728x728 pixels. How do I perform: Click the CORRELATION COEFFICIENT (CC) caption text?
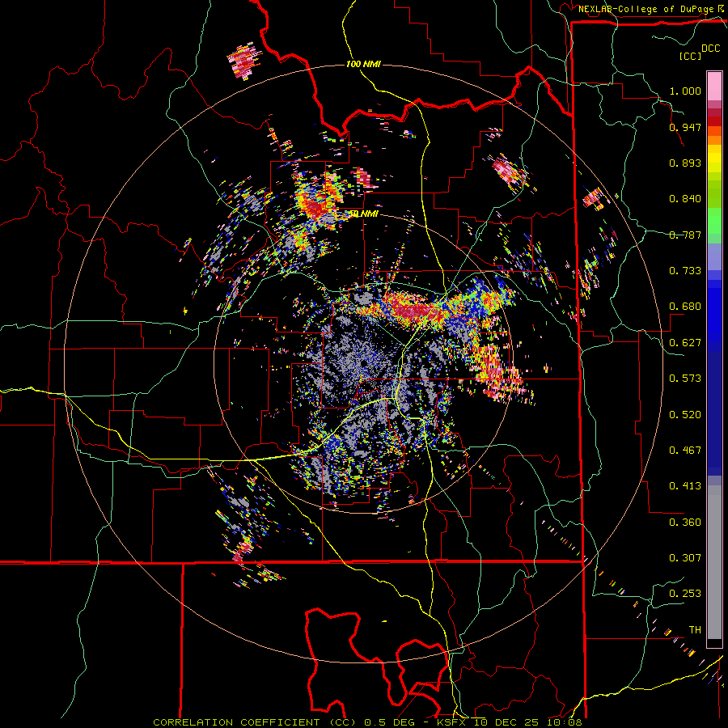tap(255, 722)
